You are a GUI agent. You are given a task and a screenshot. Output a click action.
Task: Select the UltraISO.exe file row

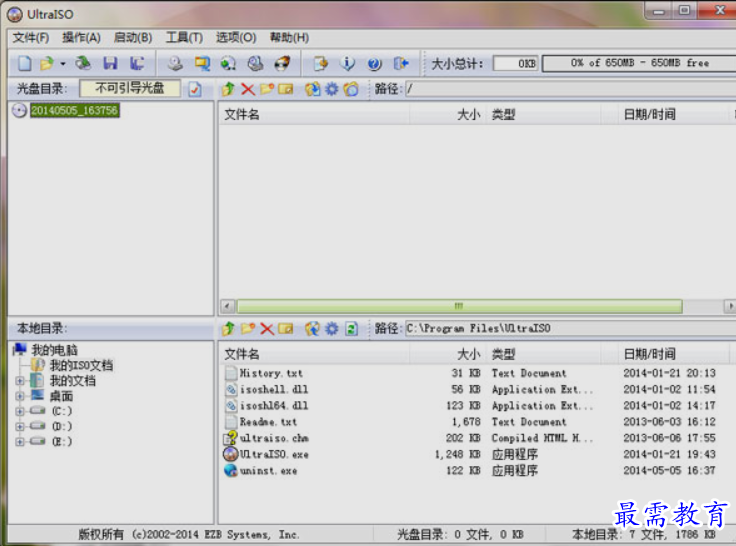[x=475, y=454]
